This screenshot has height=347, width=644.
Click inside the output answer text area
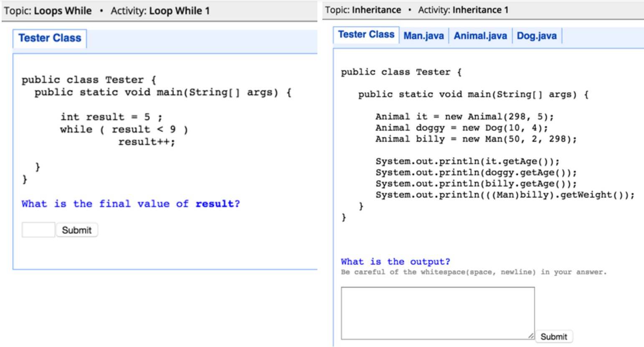point(438,313)
